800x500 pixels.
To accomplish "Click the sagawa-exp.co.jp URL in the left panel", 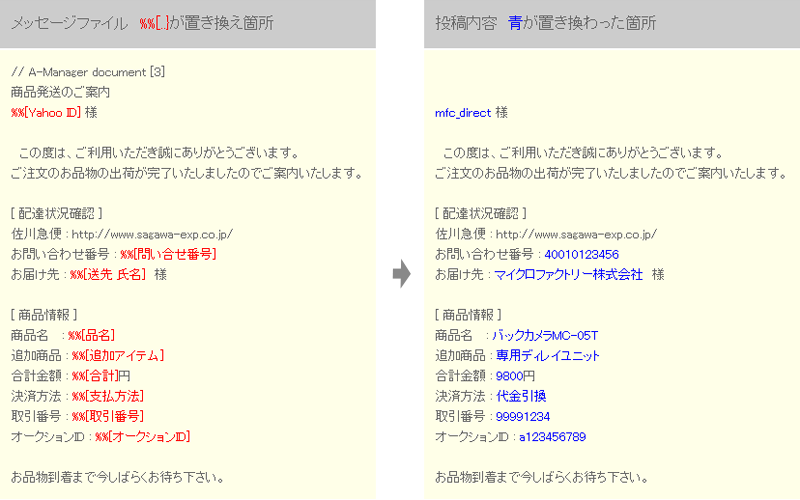I will 152,234.
